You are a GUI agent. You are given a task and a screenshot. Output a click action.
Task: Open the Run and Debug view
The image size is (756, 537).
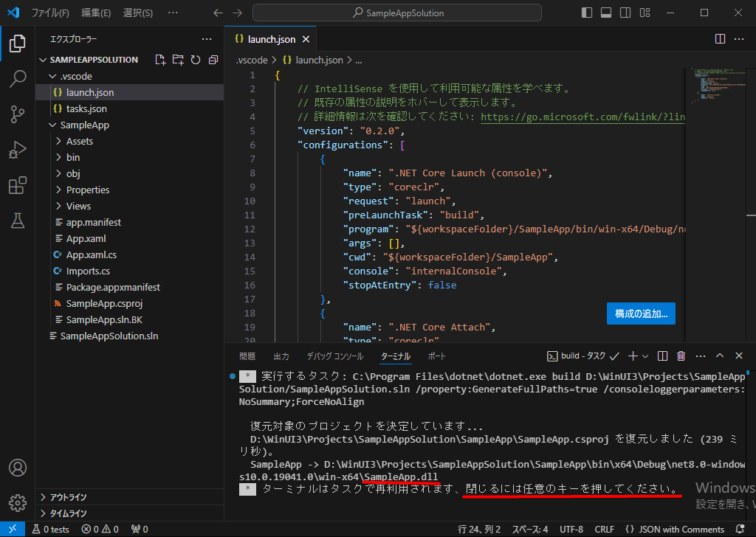tap(17, 150)
